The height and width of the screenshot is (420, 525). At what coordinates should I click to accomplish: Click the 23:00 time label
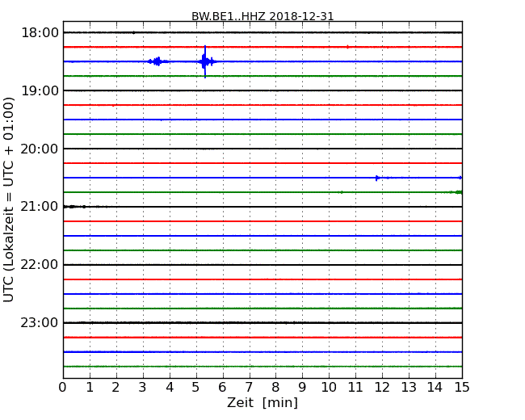pyautogui.click(x=40, y=323)
